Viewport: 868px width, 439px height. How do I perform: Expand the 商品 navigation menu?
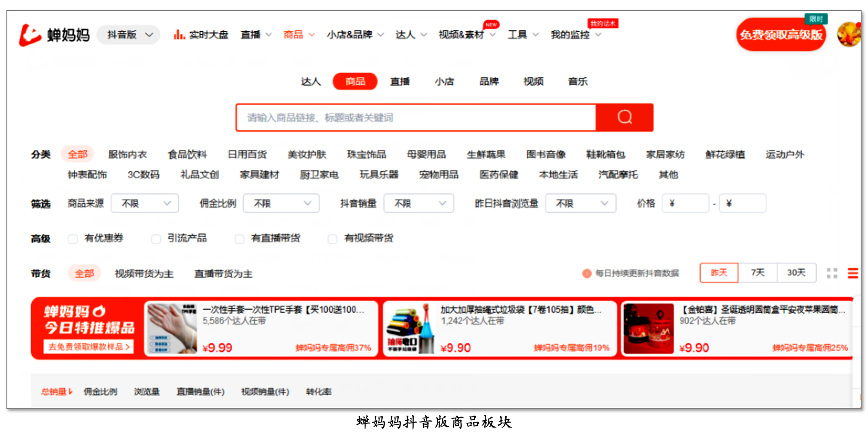(299, 35)
